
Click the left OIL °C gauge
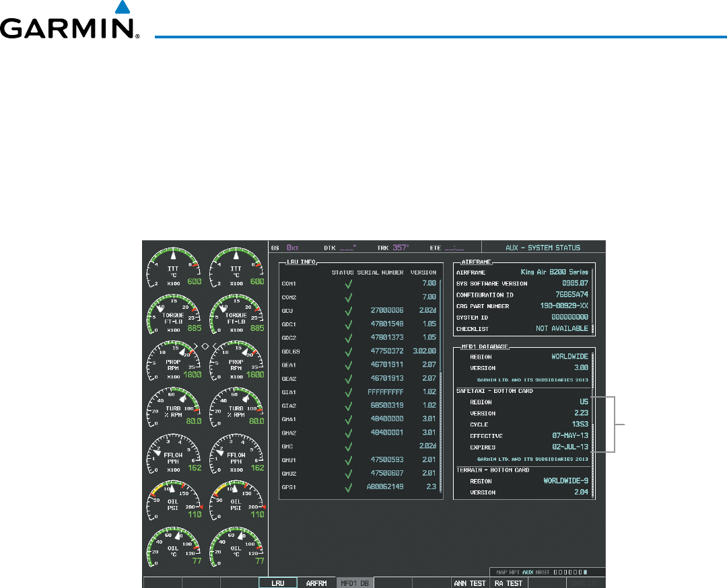pos(174,547)
